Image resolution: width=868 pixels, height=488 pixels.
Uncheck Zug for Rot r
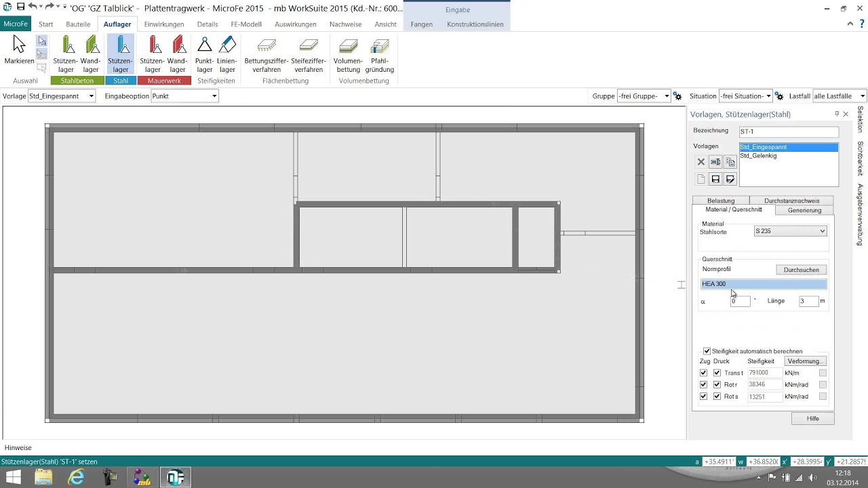click(703, 384)
